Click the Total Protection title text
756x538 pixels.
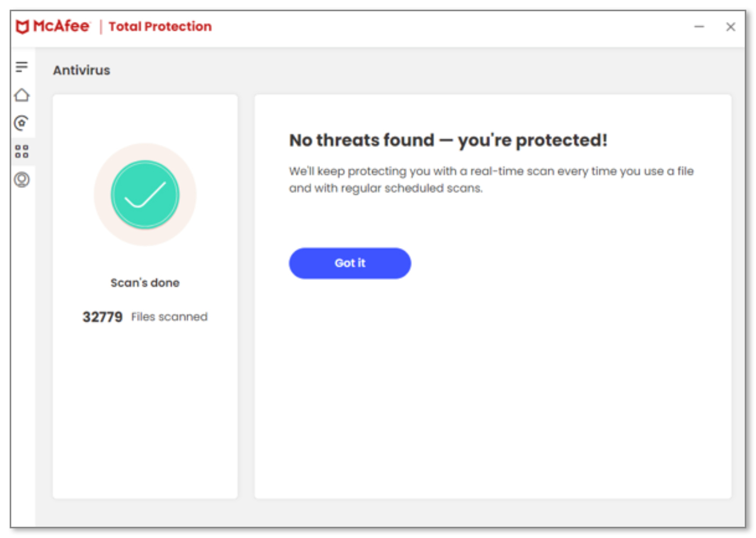coord(160,26)
